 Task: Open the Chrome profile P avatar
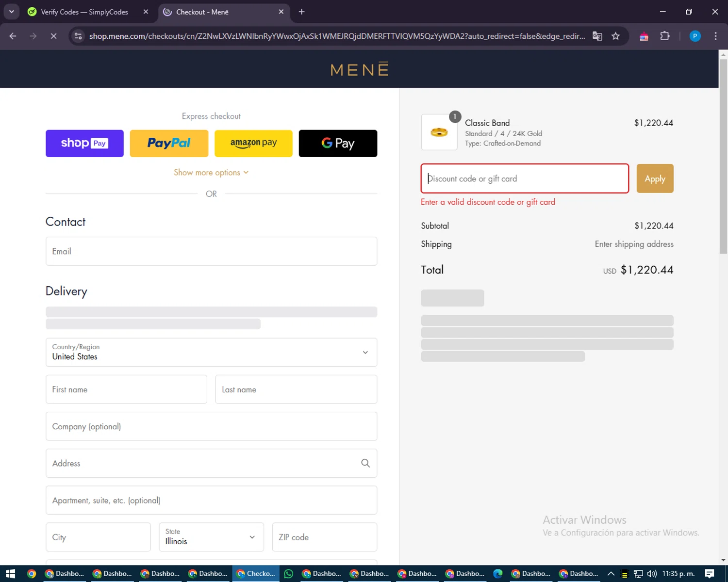tap(695, 36)
